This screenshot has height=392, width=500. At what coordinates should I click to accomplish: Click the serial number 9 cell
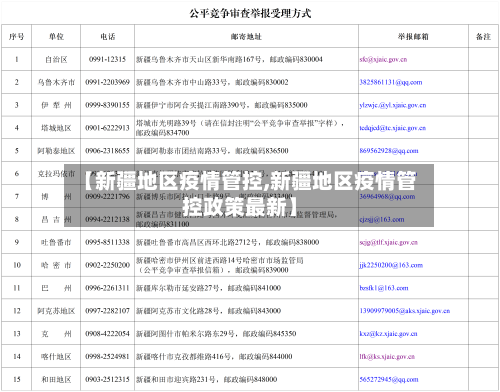(x=17, y=242)
